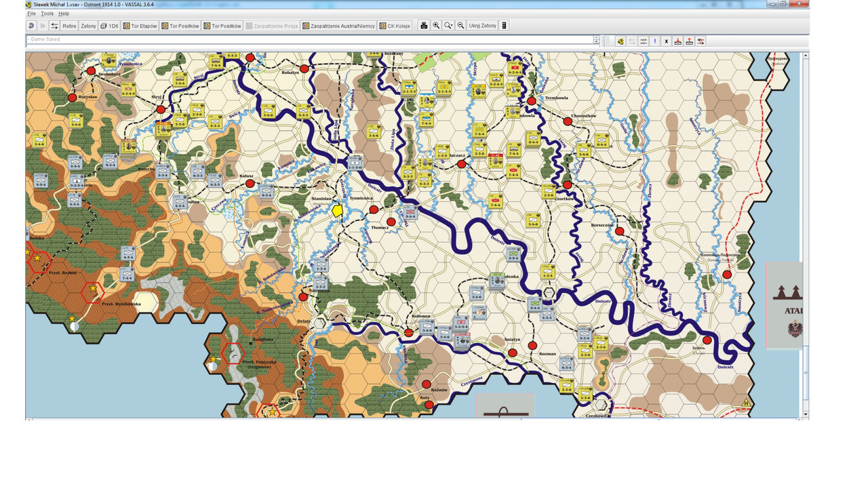Click the red city dot at Chotin

707,340
